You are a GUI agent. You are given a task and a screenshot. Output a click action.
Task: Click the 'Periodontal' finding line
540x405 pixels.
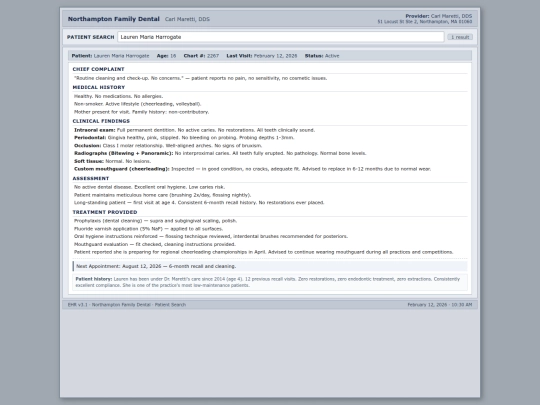(184, 138)
